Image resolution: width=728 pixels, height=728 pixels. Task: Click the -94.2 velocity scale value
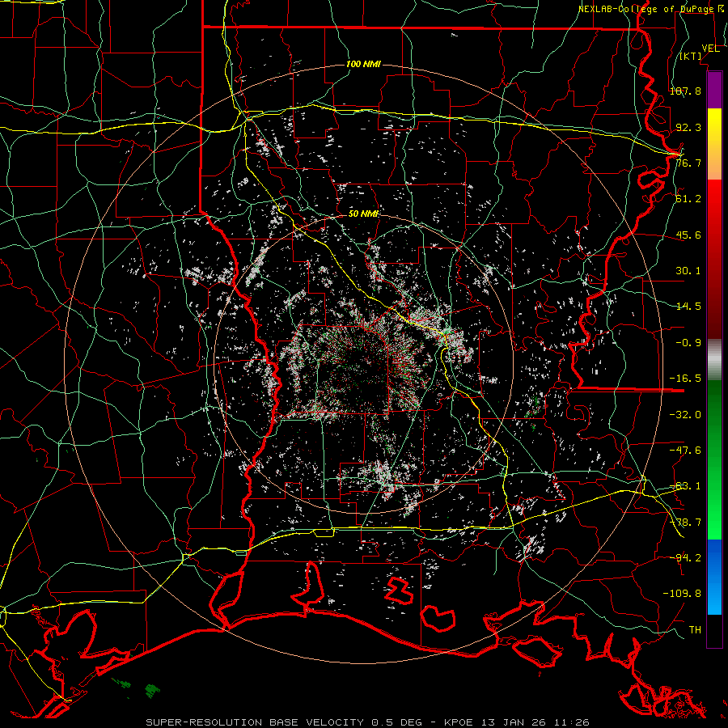coord(685,557)
